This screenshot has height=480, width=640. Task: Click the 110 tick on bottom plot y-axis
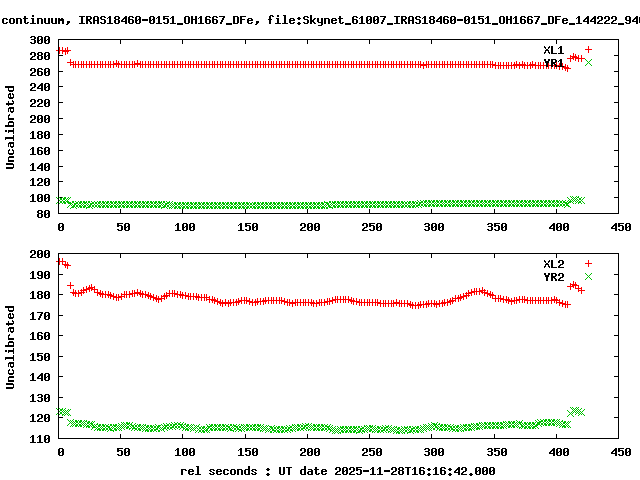click(x=40, y=439)
